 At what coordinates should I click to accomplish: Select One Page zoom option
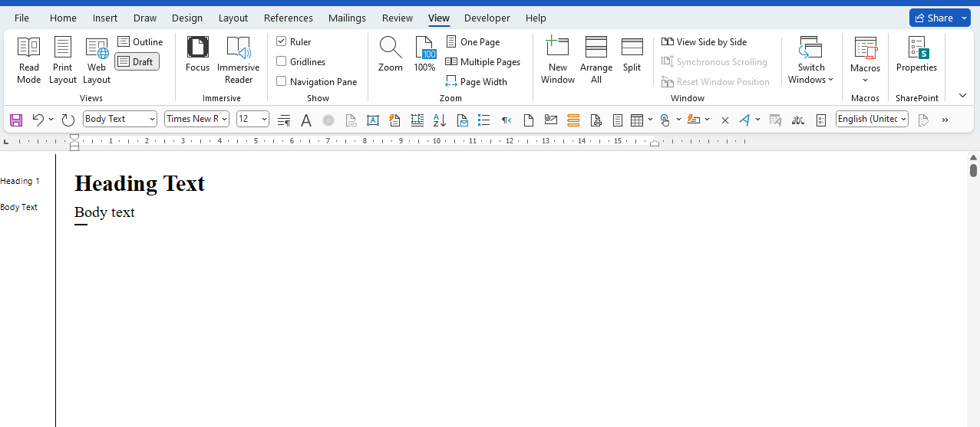pos(473,41)
